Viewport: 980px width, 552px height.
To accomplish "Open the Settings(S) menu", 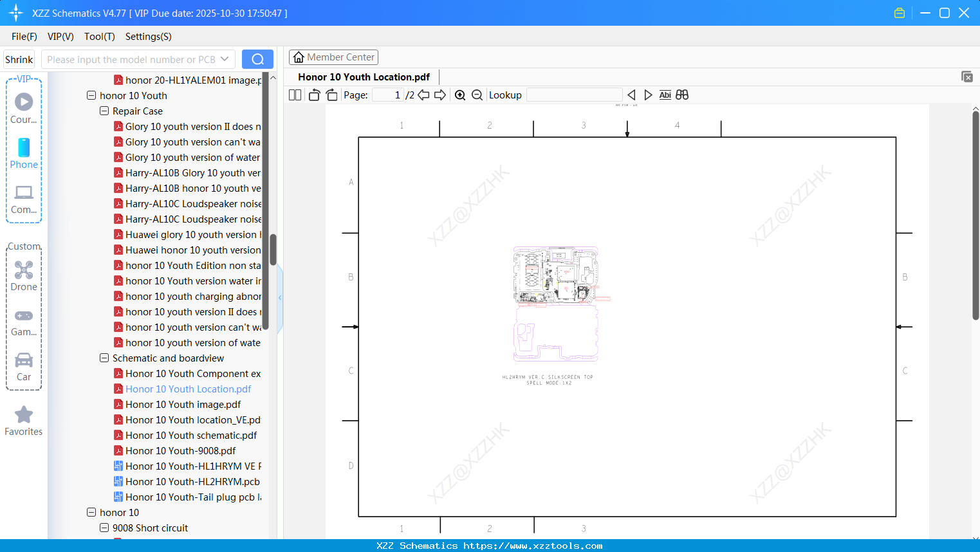I will 149,37.
